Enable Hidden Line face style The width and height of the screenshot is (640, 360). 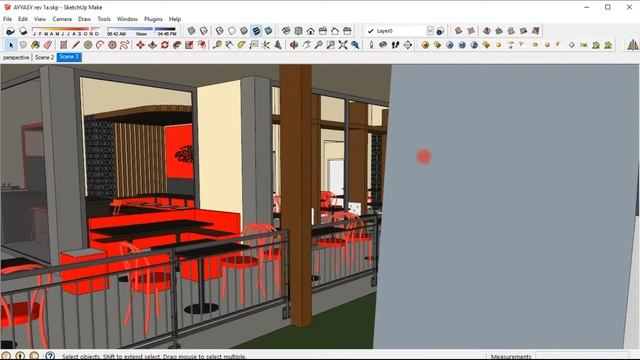[x=232, y=31]
